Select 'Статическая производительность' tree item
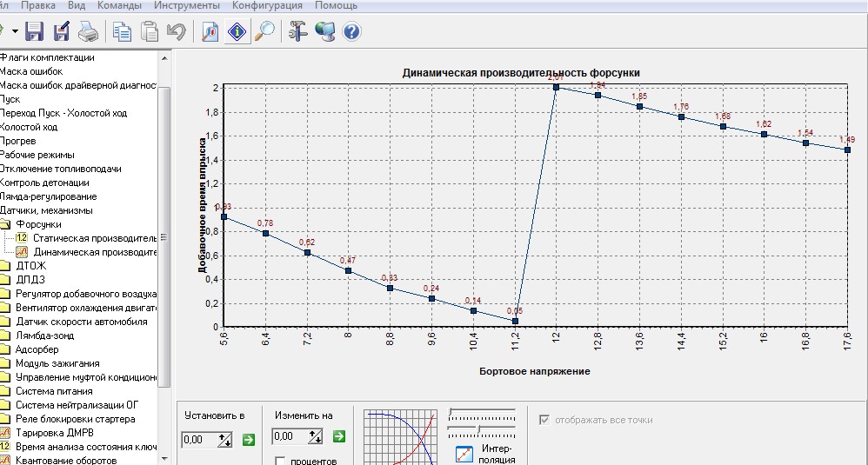Screen dimensions: 868x465 tap(95, 238)
